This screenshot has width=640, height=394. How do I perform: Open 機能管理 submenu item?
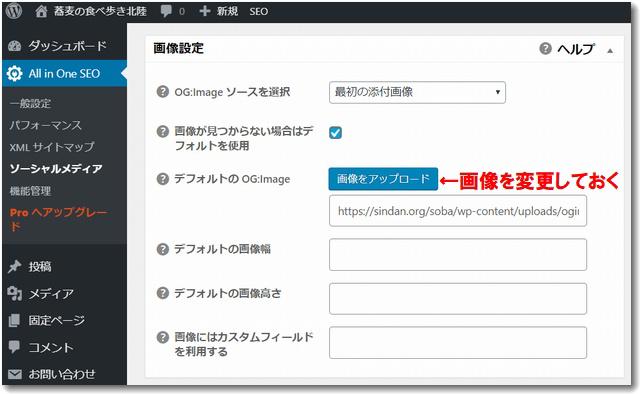click(x=30, y=191)
